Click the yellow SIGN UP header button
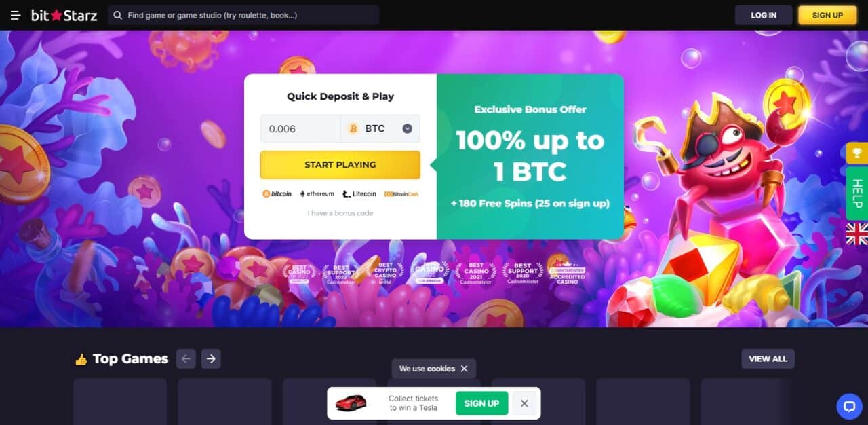 click(827, 15)
